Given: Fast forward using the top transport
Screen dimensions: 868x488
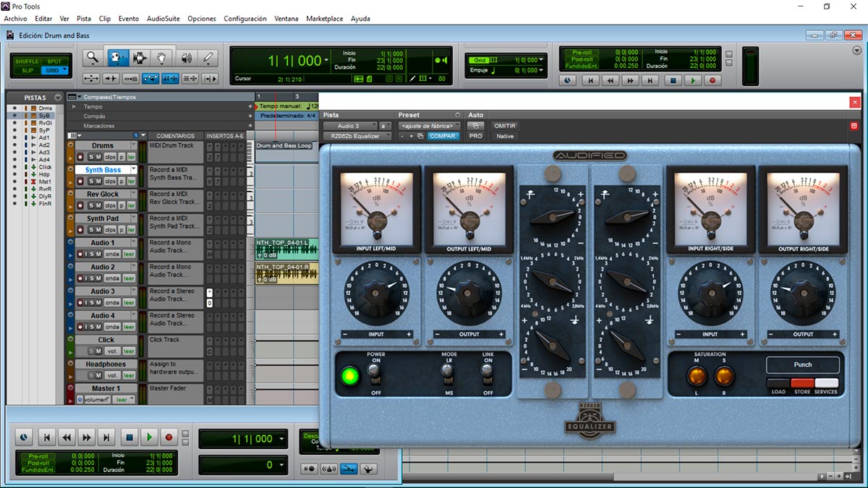Looking at the screenshot, I should coord(631,81).
